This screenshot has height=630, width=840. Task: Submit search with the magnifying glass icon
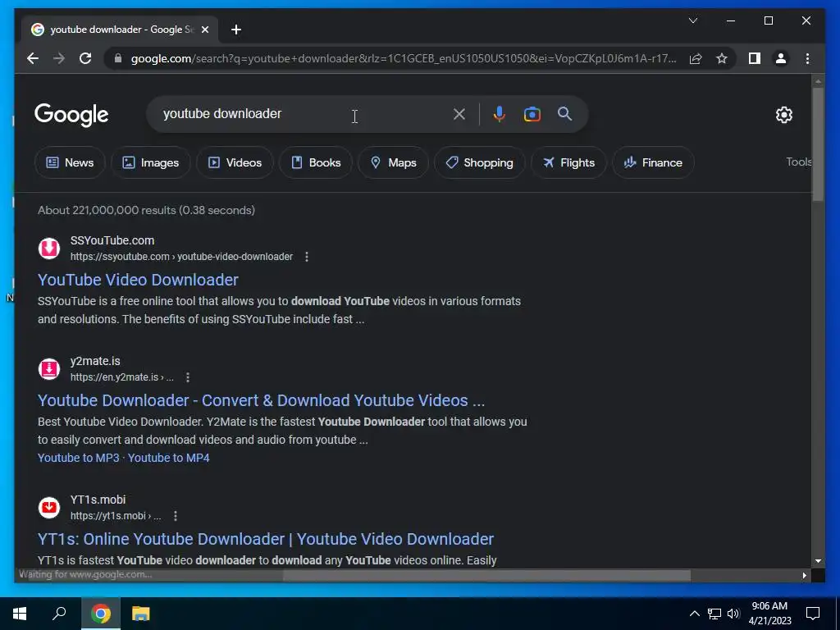pos(564,113)
